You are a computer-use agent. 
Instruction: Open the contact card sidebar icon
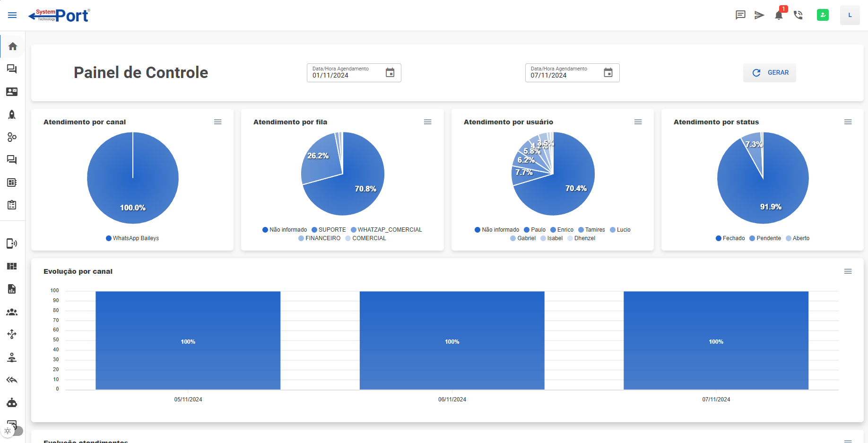pos(12,92)
